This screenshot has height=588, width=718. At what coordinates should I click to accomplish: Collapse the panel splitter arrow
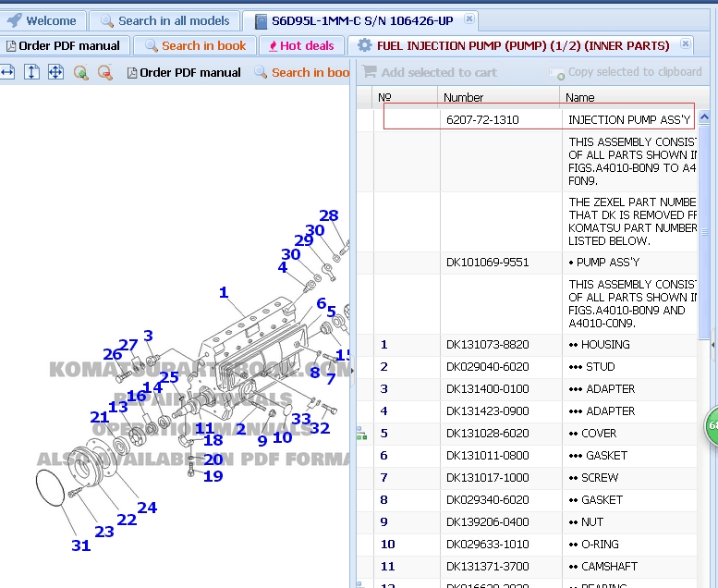(352, 371)
